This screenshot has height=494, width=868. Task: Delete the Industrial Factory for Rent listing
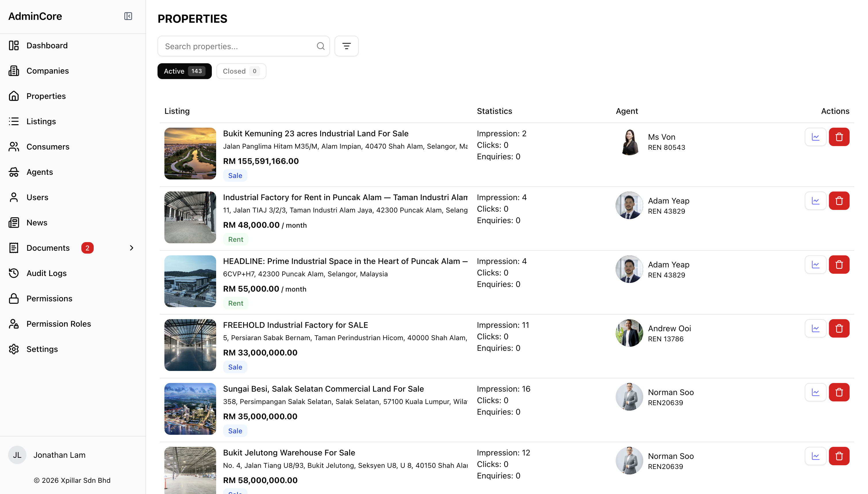[839, 201]
